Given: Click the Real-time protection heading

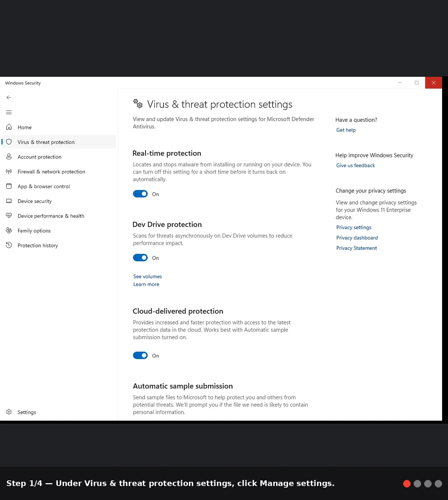Looking at the screenshot, I should tap(167, 153).
